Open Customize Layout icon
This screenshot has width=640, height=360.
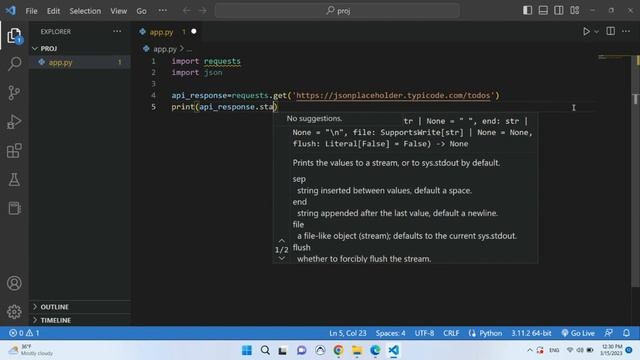[575, 10]
